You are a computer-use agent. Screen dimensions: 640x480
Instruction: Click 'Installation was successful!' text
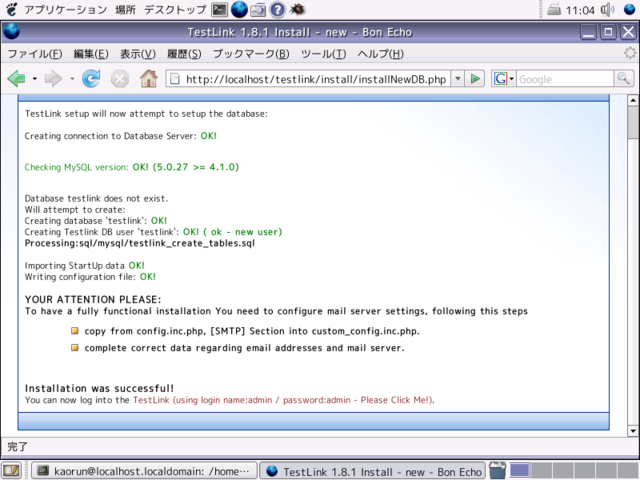99,388
